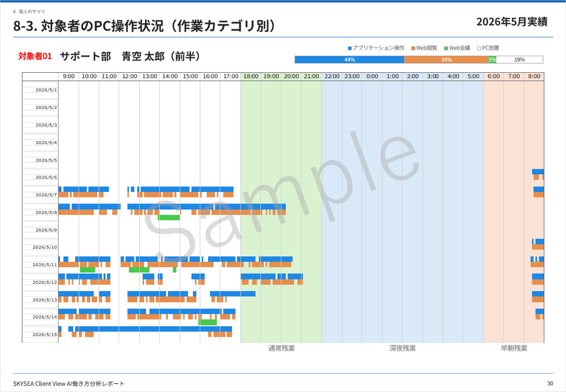Select the 2026/5/3 row label
566x392 pixels.
(46, 125)
